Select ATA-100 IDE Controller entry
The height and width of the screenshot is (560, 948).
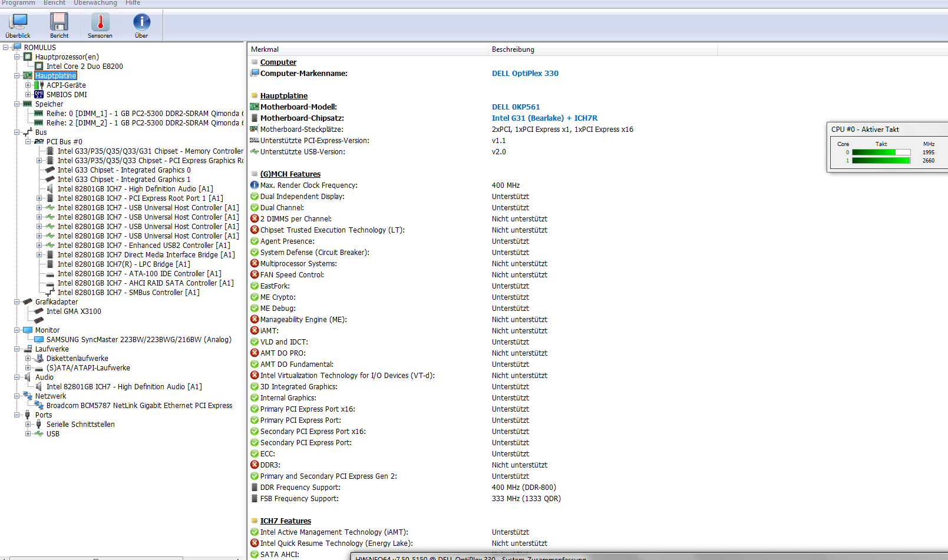[140, 273]
